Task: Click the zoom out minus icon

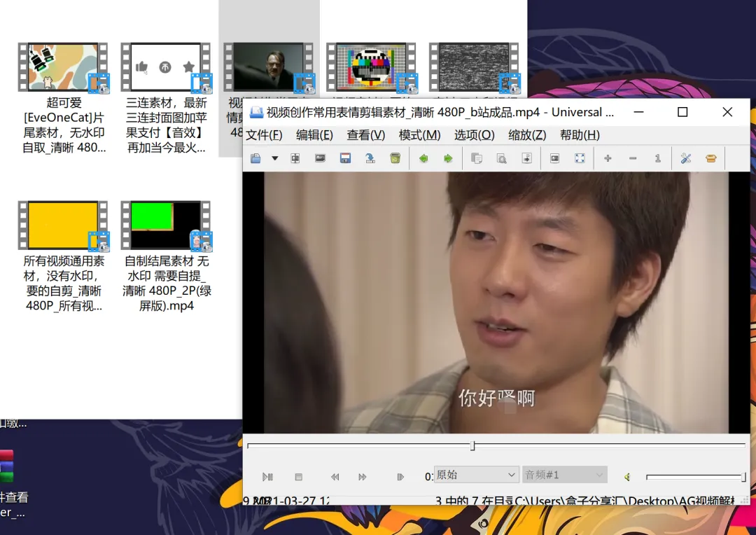Action: click(x=633, y=159)
